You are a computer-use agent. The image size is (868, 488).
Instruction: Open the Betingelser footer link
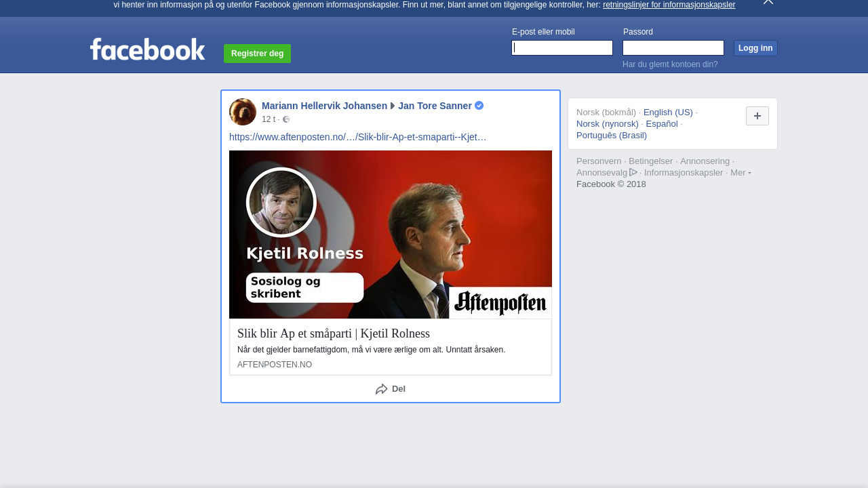pos(651,161)
